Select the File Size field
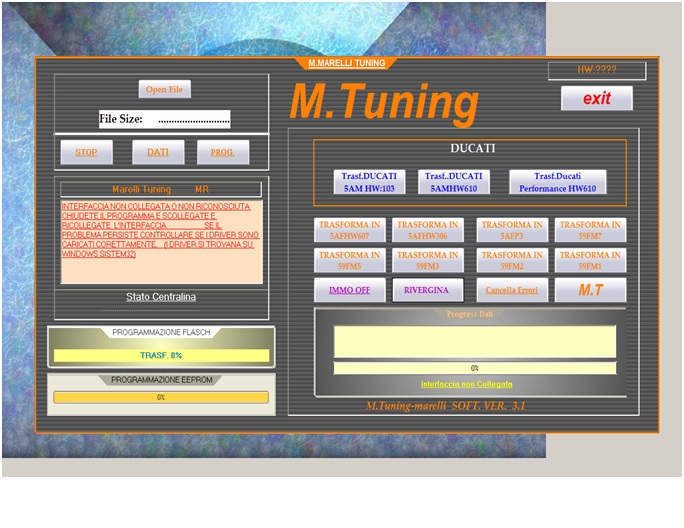This screenshot has height=528, width=684. click(x=164, y=119)
